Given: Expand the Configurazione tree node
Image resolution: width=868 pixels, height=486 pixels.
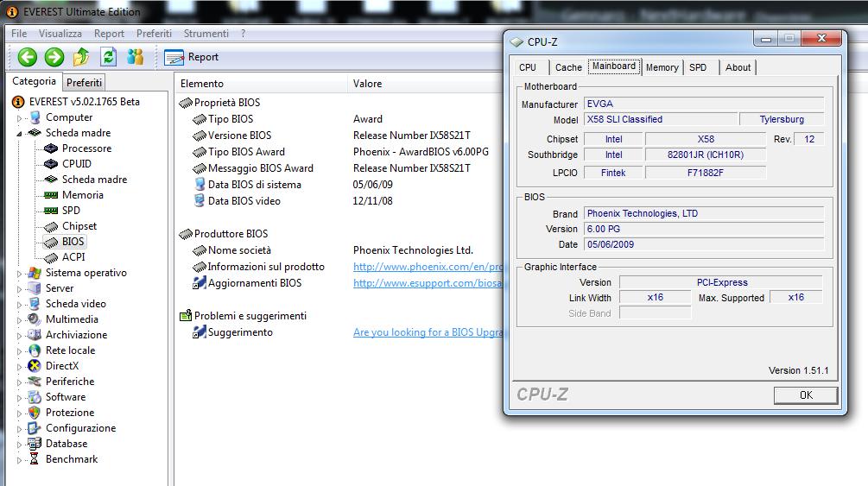Looking at the screenshot, I should pos(19,428).
